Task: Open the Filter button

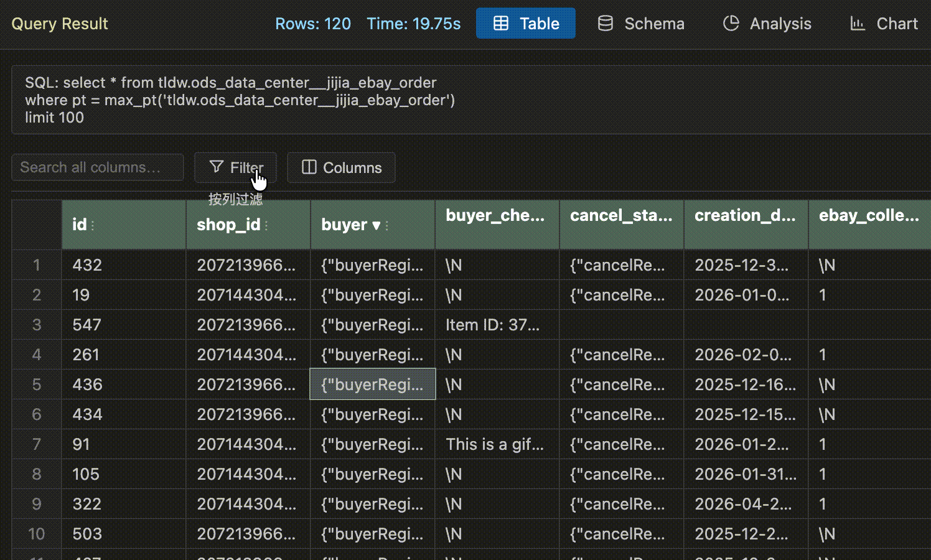Action: coord(235,167)
